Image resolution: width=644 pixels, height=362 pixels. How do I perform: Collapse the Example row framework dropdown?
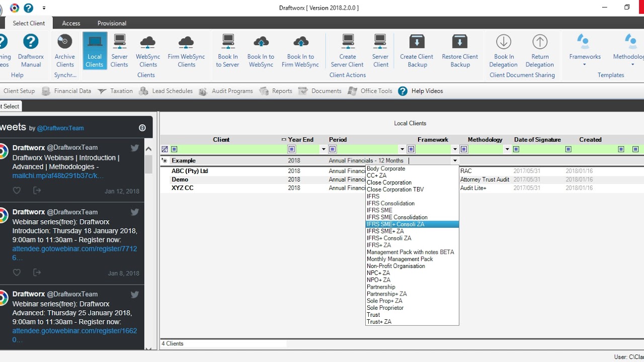pyautogui.click(x=455, y=161)
